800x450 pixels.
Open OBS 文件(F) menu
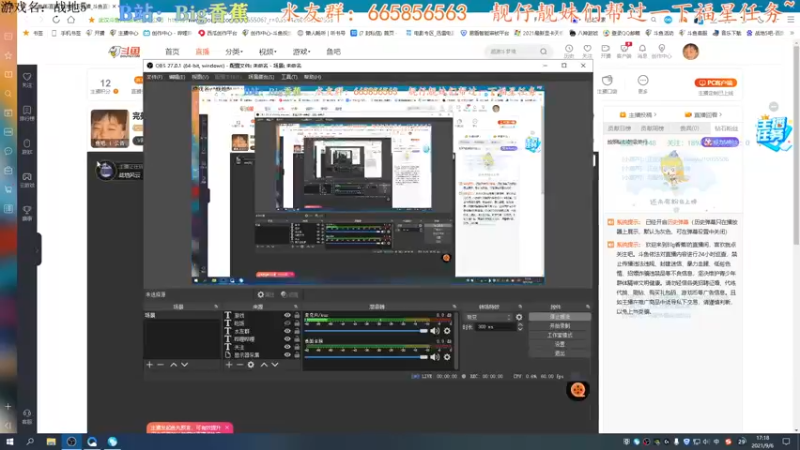click(x=154, y=77)
